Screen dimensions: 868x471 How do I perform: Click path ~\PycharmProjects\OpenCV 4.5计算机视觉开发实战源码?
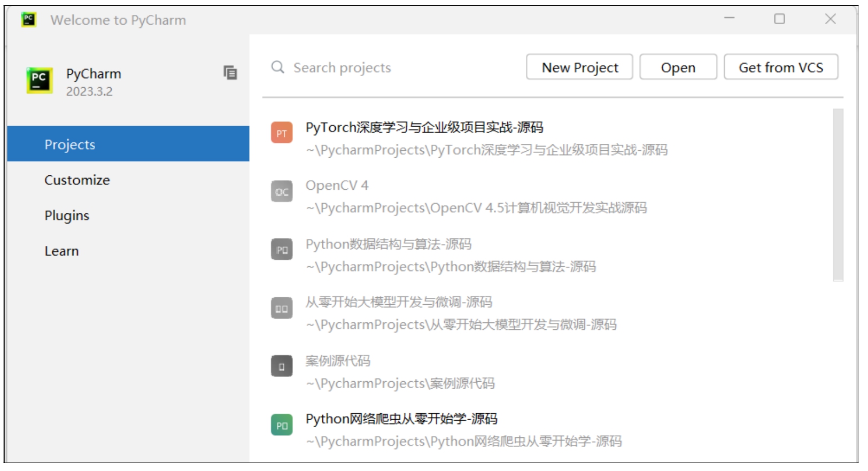click(477, 208)
